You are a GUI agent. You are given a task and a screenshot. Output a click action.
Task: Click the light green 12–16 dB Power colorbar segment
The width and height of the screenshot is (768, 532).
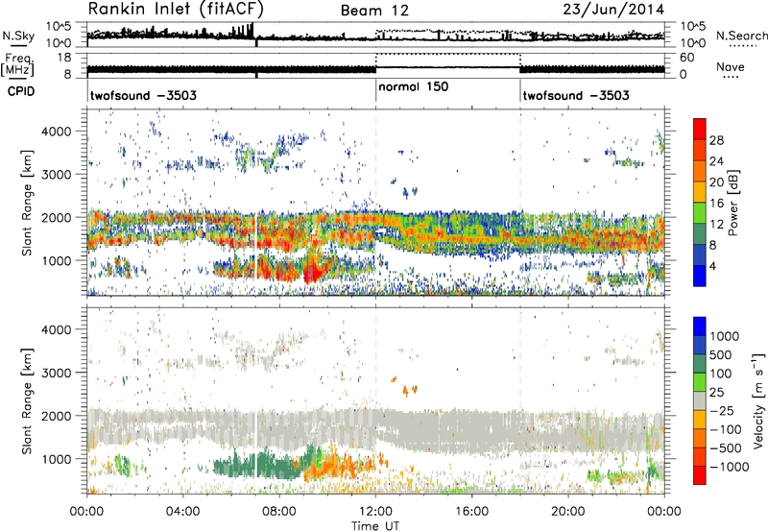[700, 213]
